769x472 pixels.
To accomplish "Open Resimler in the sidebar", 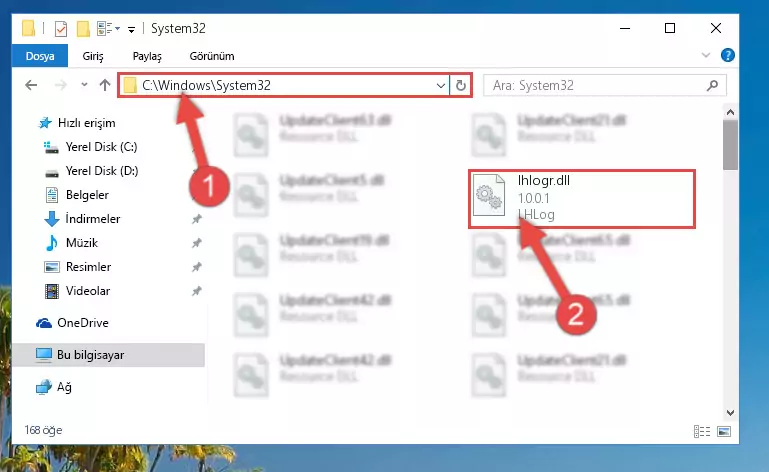I will pyautogui.click(x=88, y=267).
